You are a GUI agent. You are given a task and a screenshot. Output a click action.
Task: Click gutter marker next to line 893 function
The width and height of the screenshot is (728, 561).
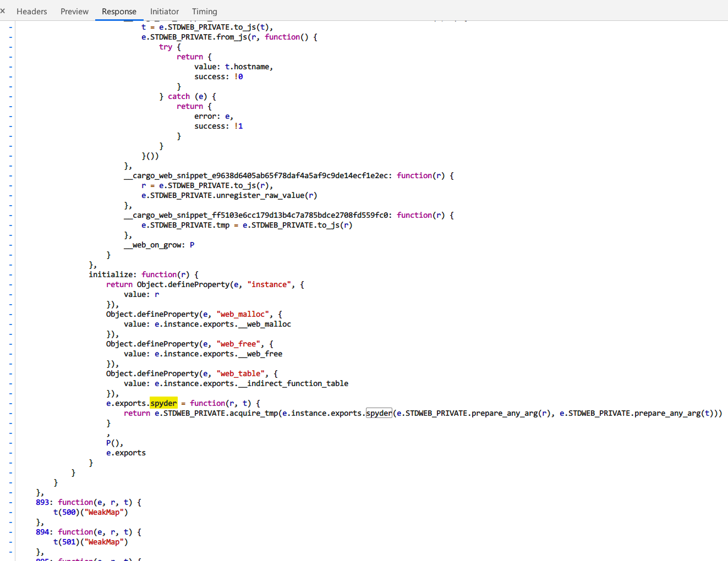pos(10,502)
